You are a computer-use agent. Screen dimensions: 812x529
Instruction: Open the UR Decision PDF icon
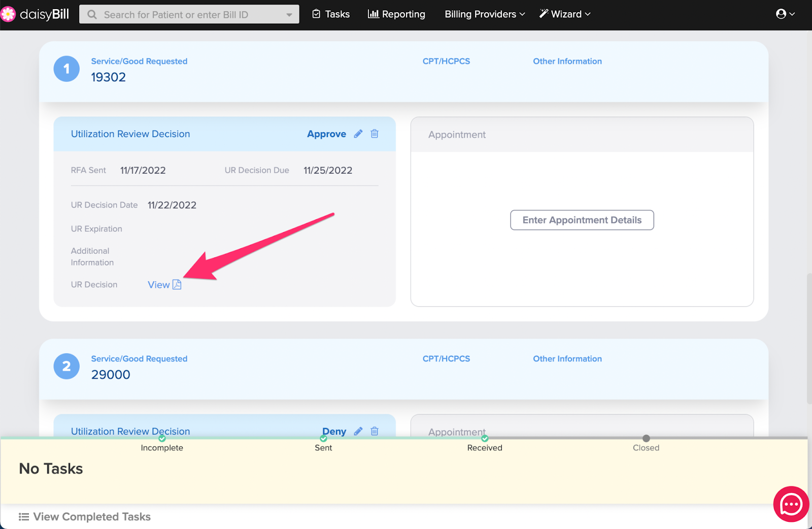[x=177, y=285]
